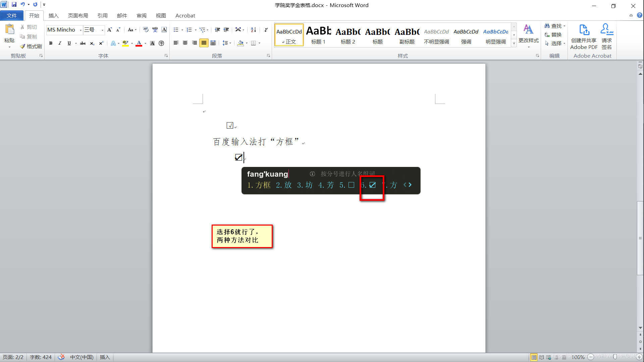The image size is (644, 362).
Task: Switch to the 插入 ribbon tab
Action: [x=53, y=15]
